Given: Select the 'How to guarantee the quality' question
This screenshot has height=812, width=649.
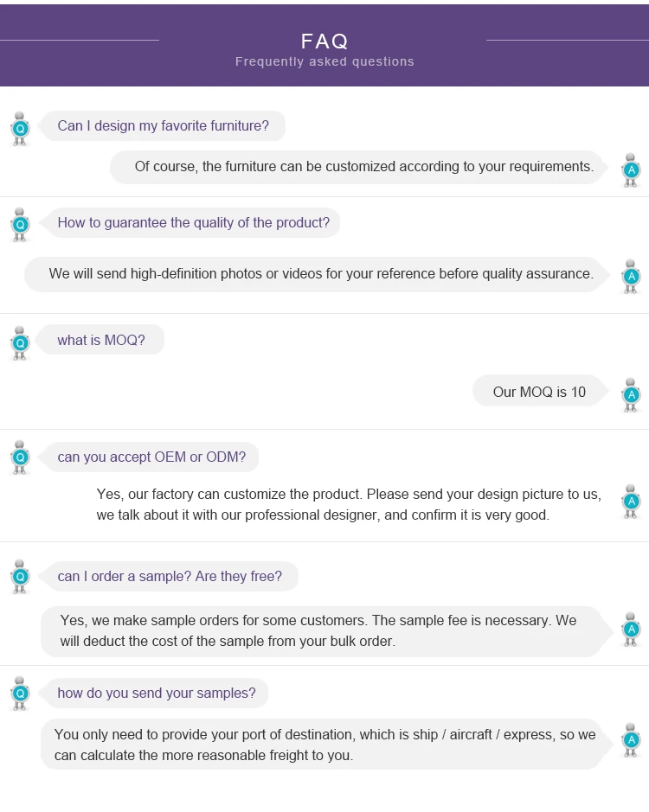Looking at the screenshot, I should 194,223.
